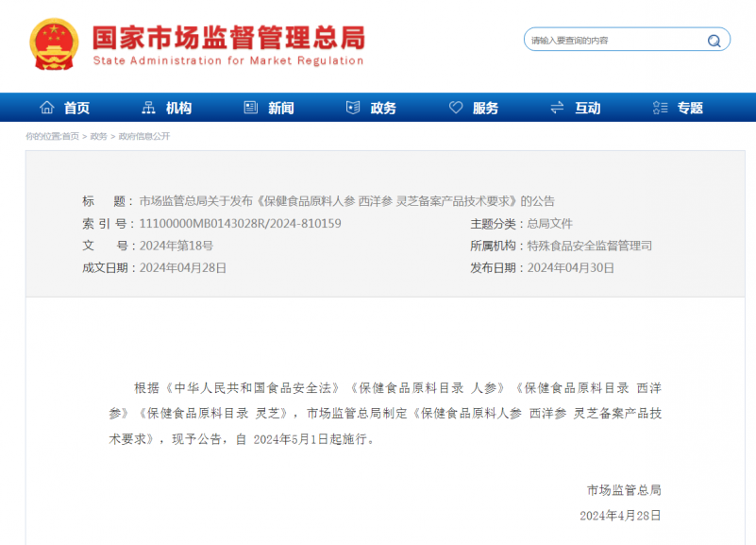The width and height of the screenshot is (756, 545).
Task: Click the exchange arrows icon beside 互动
Action: [558, 107]
